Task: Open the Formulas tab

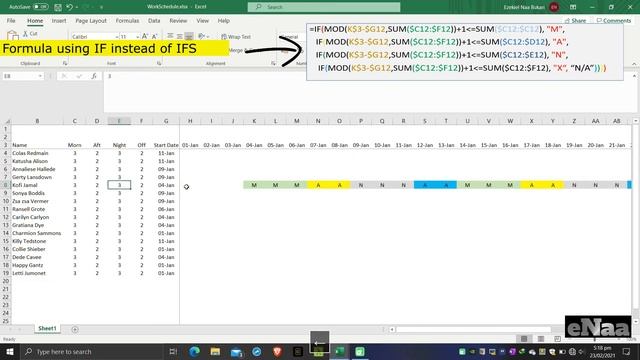Action: coord(127,20)
